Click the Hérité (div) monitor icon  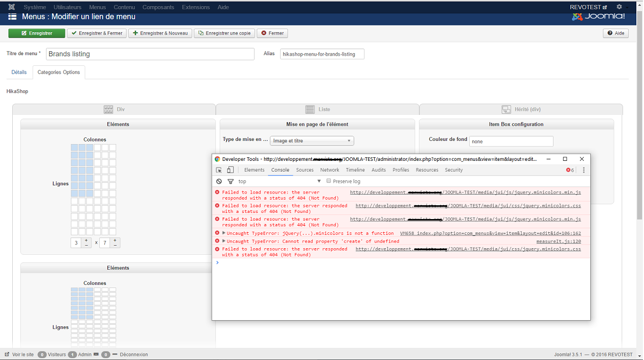[x=506, y=109]
